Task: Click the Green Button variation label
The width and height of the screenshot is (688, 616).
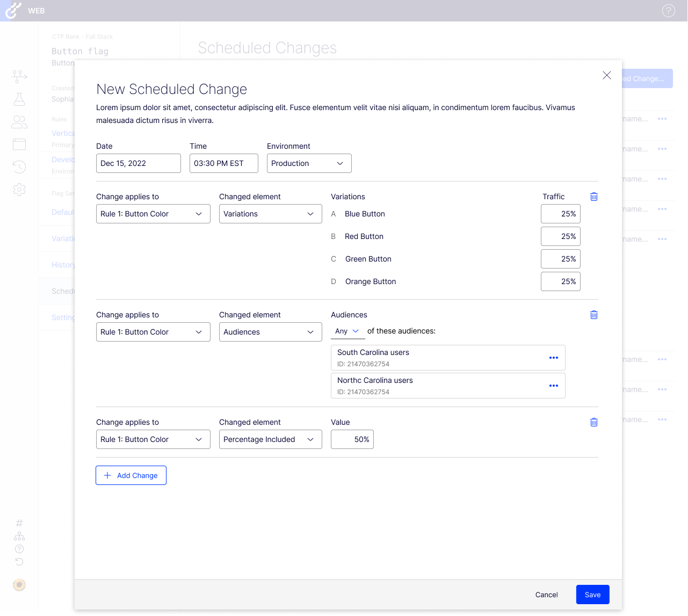Action: (368, 259)
